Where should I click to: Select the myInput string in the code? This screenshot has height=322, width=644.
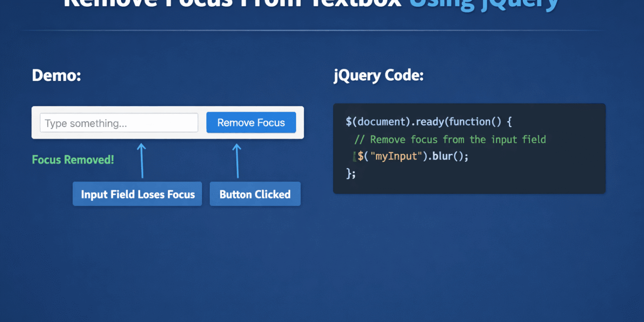395,156
